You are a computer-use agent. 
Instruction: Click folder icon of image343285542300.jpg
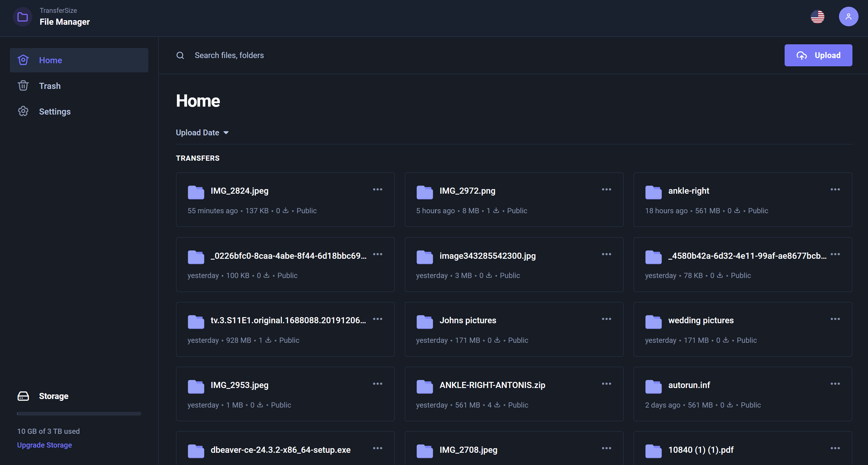click(x=425, y=257)
